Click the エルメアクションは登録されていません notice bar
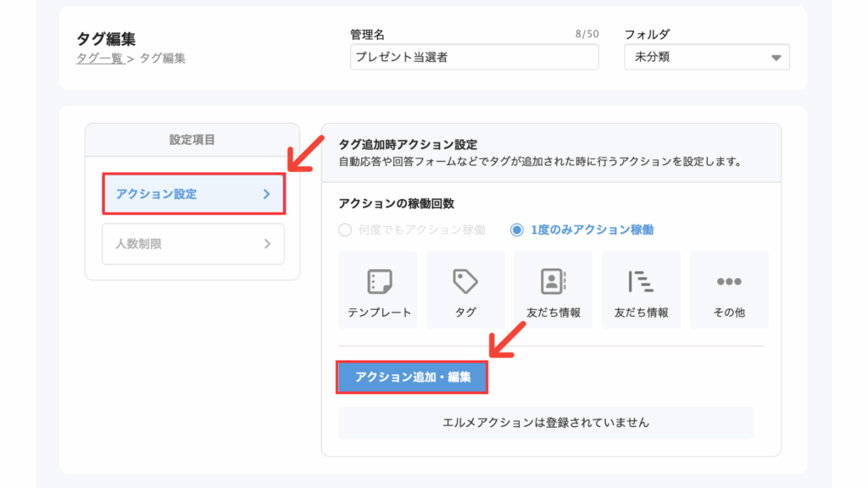The height and width of the screenshot is (488, 868). click(x=545, y=423)
